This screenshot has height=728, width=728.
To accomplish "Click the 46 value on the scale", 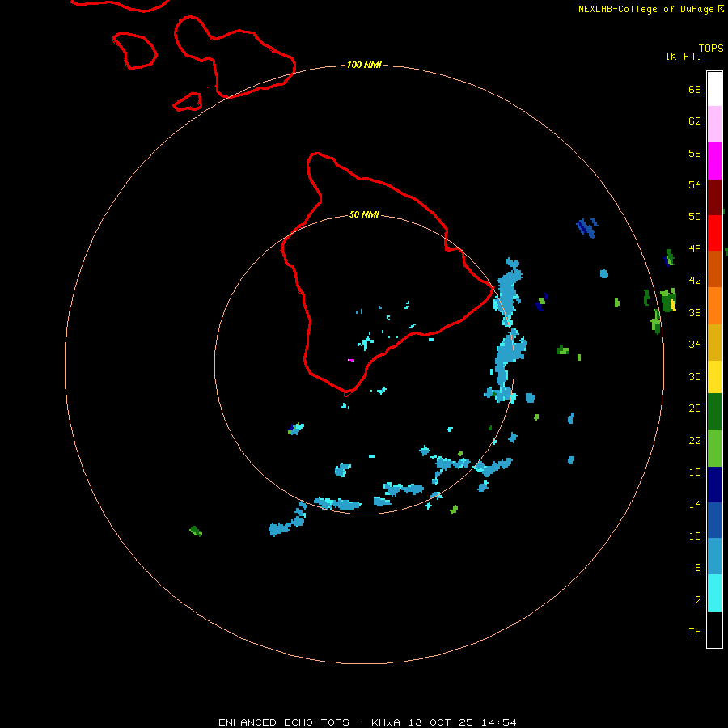I will [695, 249].
